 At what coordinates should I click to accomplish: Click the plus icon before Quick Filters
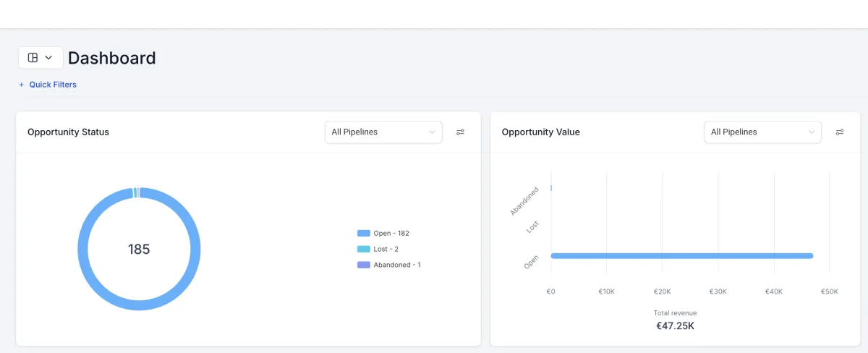pyautogui.click(x=22, y=85)
